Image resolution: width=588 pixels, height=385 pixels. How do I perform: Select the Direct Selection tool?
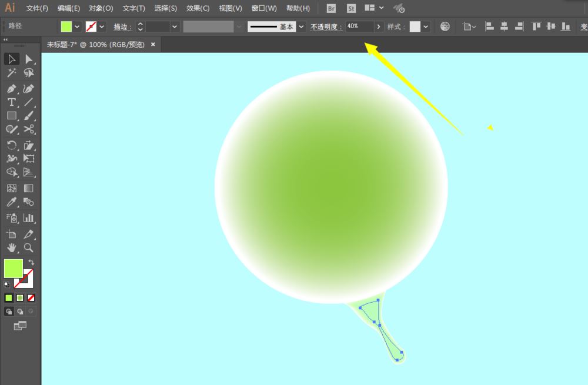(x=28, y=59)
